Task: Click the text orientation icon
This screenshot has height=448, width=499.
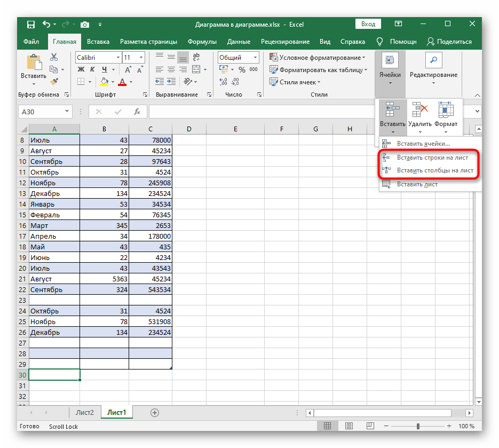Action: (188, 82)
